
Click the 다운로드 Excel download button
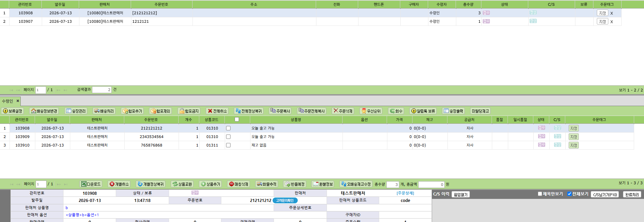point(91,184)
